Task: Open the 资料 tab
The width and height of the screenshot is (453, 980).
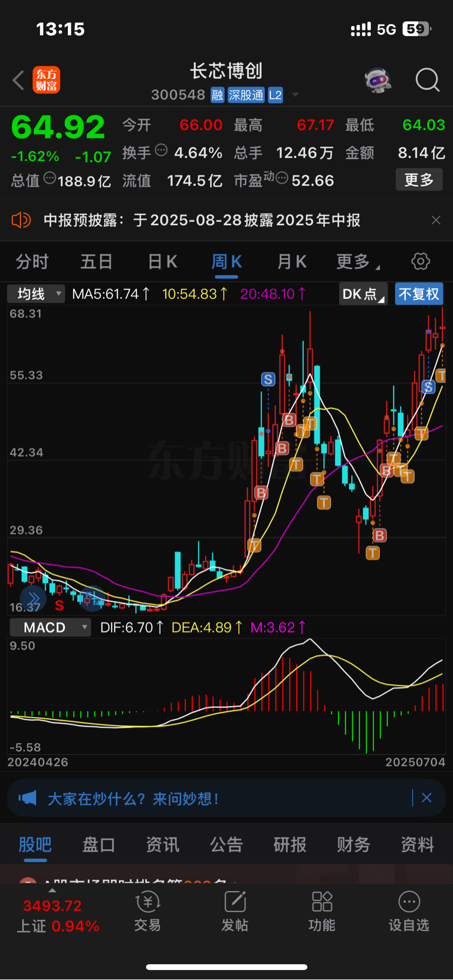Action: pyautogui.click(x=417, y=844)
